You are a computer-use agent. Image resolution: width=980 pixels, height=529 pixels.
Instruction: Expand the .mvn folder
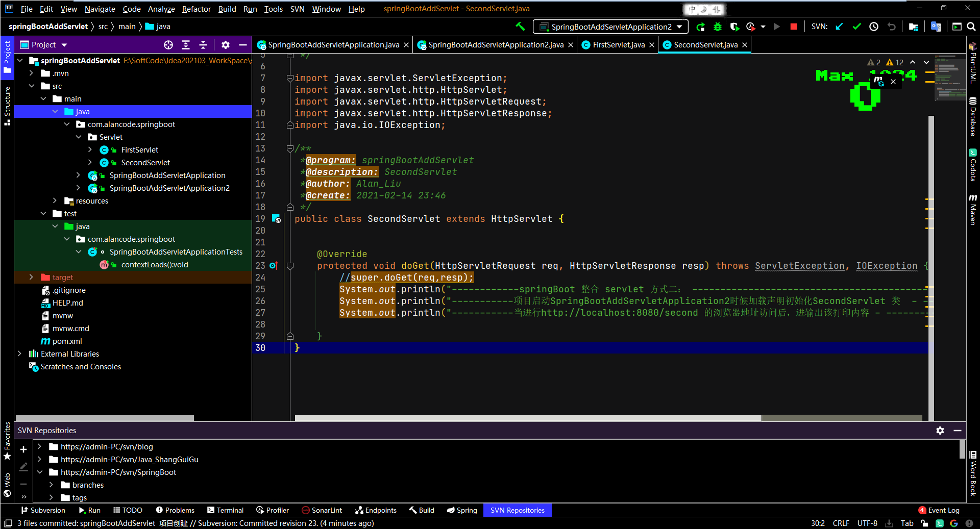[31, 73]
